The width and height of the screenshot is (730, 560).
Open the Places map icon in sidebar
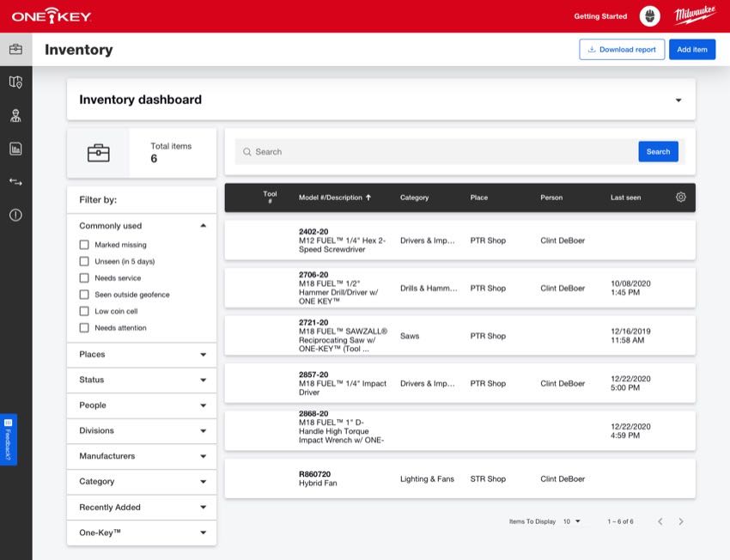tap(15, 82)
